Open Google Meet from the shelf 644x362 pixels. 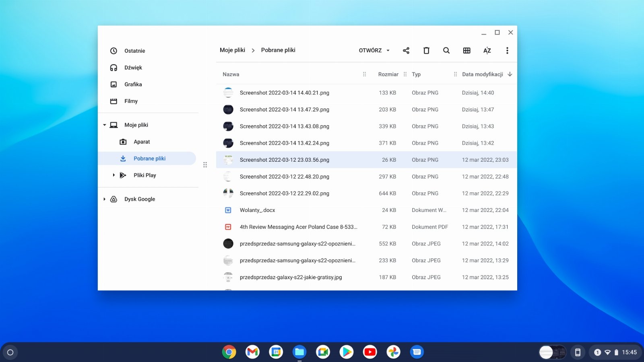coord(323,352)
